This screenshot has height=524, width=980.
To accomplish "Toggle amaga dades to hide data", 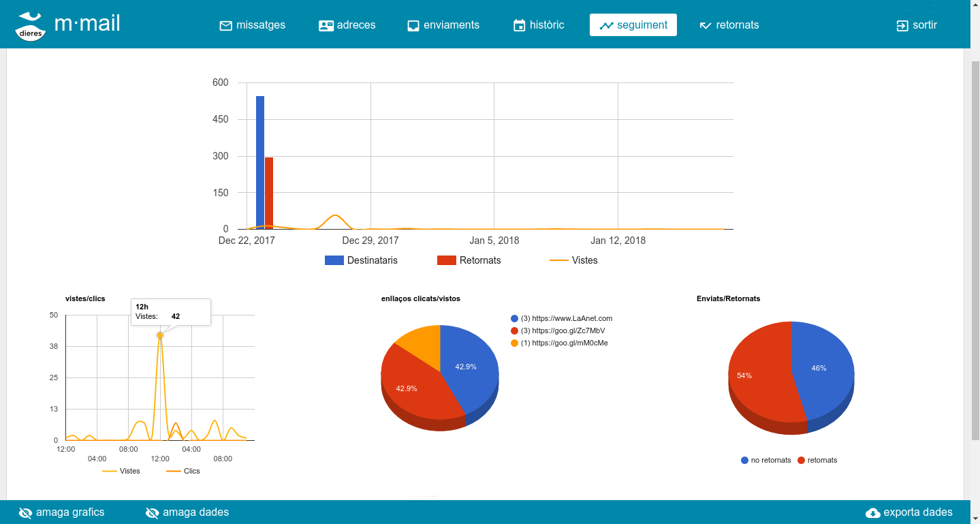I will (x=187, y=512).
